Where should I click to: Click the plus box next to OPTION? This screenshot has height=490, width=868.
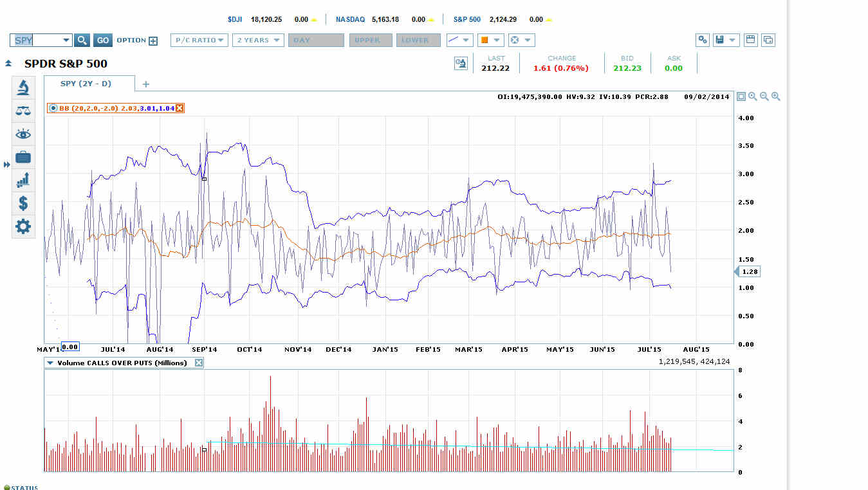pos(153,41)
